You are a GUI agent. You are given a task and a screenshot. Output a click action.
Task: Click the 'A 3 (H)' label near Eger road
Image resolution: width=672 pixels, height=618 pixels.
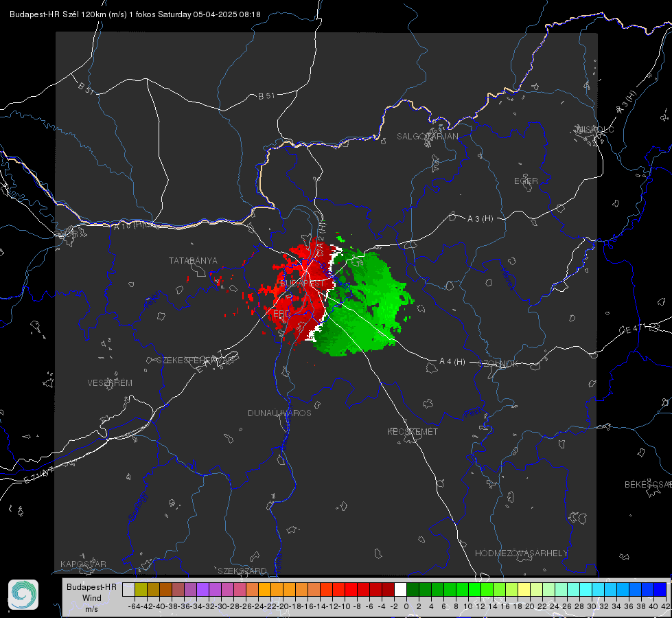(480, 218)
